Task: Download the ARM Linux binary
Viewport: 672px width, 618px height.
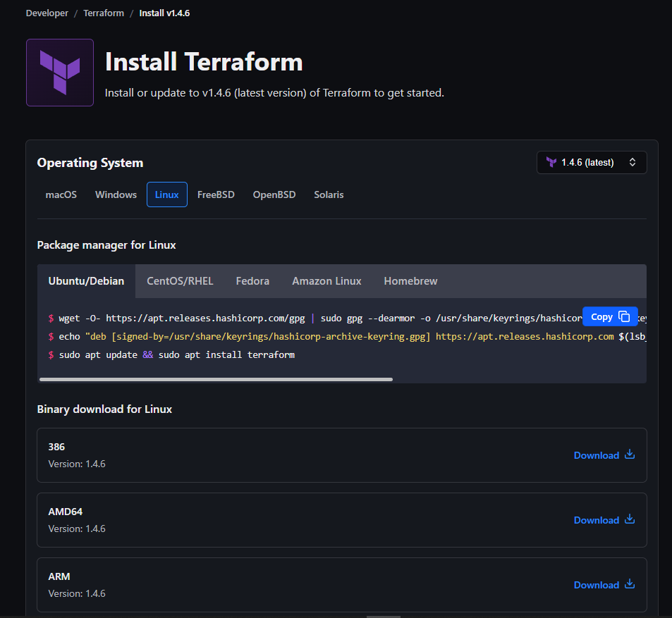Action: [x=604, y=585]
